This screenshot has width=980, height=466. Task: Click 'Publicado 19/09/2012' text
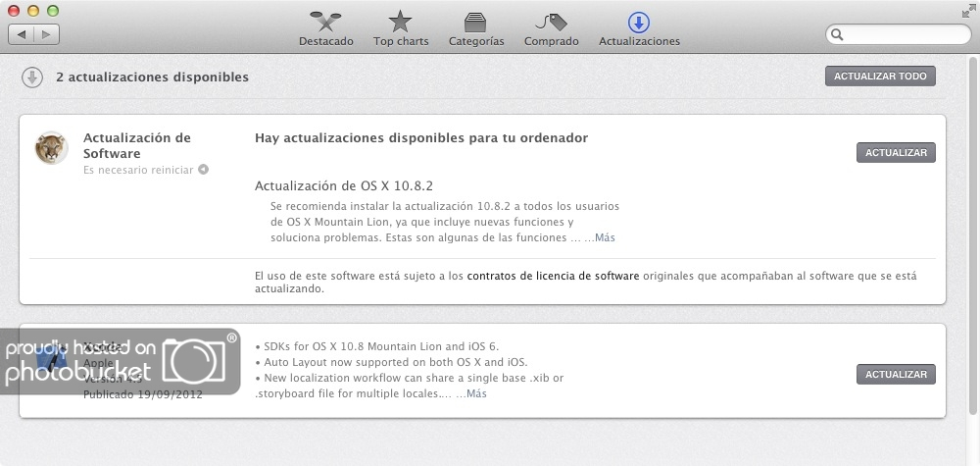(142, 394)
